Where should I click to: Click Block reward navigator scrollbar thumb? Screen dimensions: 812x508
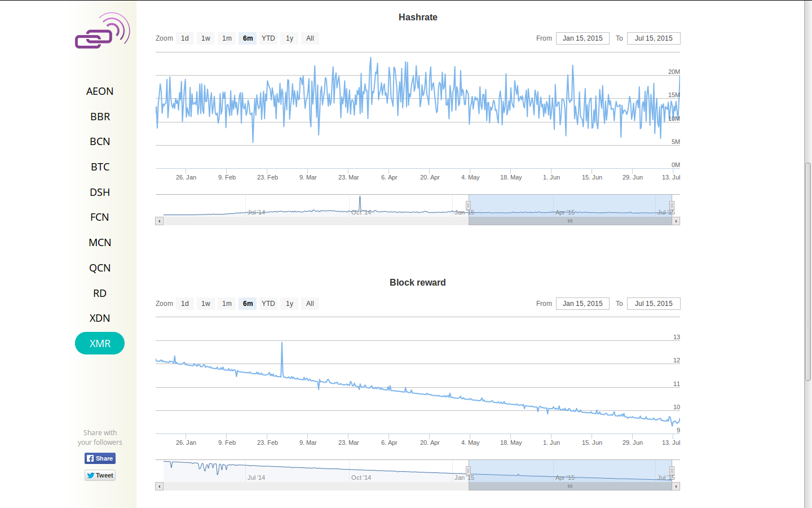point(570,487)
